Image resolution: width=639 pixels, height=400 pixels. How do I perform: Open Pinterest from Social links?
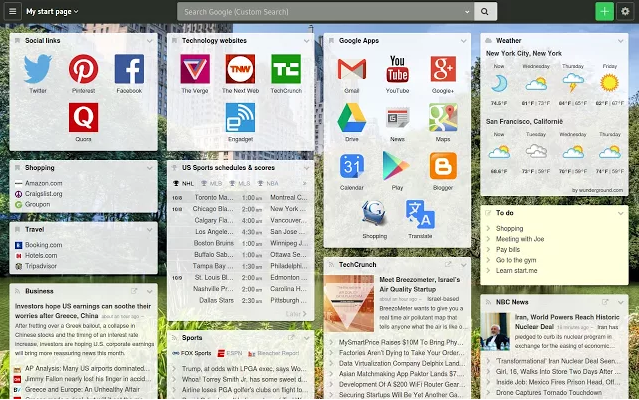coord(84,70)
